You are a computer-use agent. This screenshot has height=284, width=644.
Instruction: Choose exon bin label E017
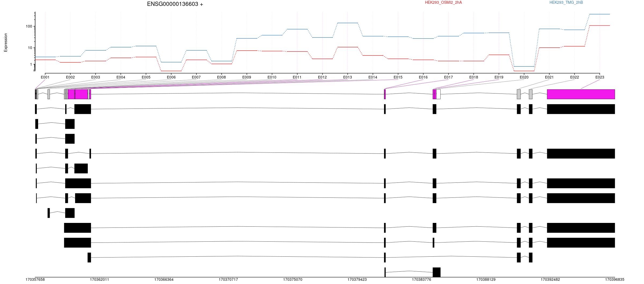point(448,77)
